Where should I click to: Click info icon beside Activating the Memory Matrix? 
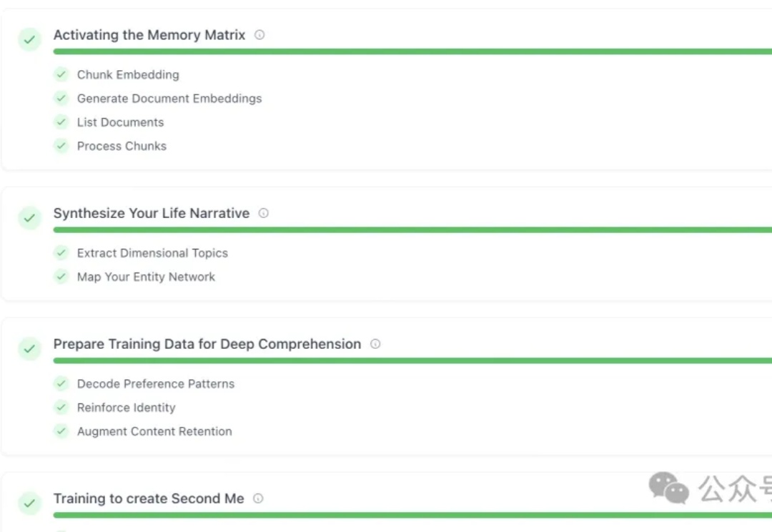point(259,35)
